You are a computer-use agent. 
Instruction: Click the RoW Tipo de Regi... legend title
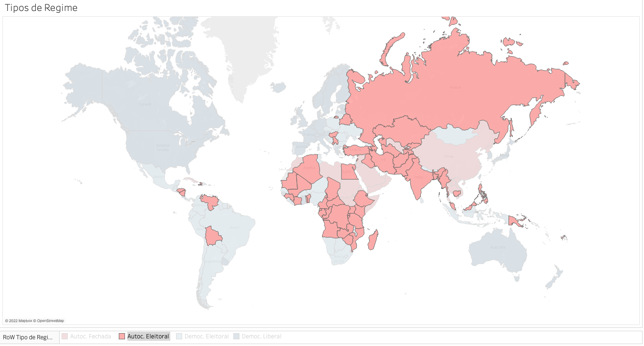pyautogui.click(x=30, y=337)
